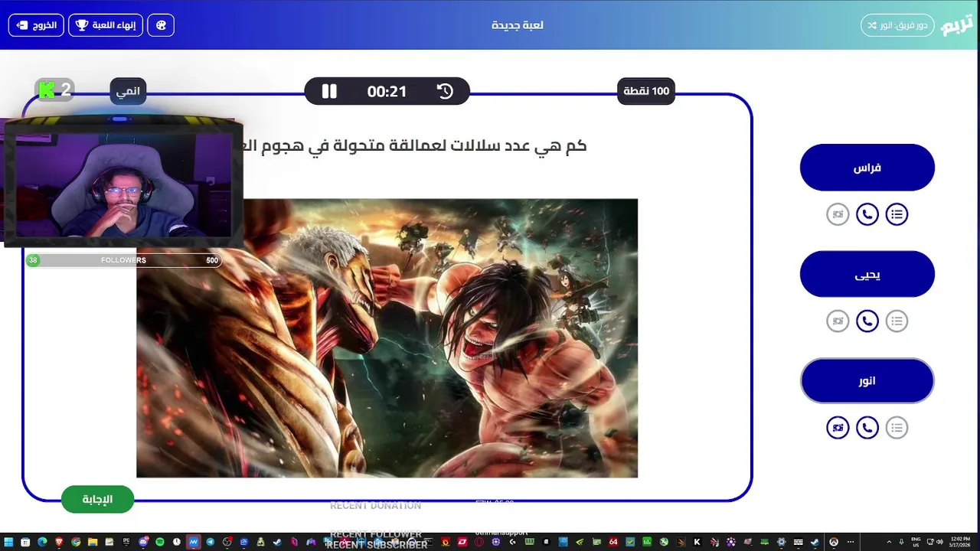Click the انمي category label
Screen dimensions: 980x551
128,91
